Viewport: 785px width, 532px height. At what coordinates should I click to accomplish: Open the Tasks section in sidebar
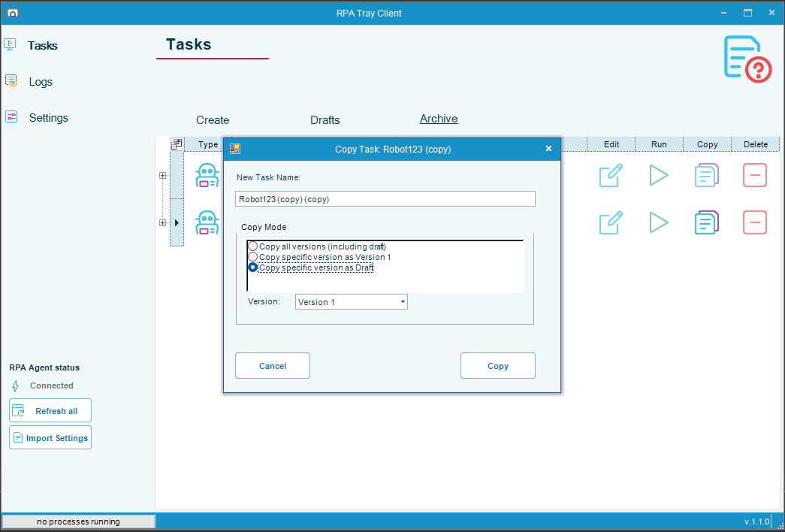(x=43, y=46)
